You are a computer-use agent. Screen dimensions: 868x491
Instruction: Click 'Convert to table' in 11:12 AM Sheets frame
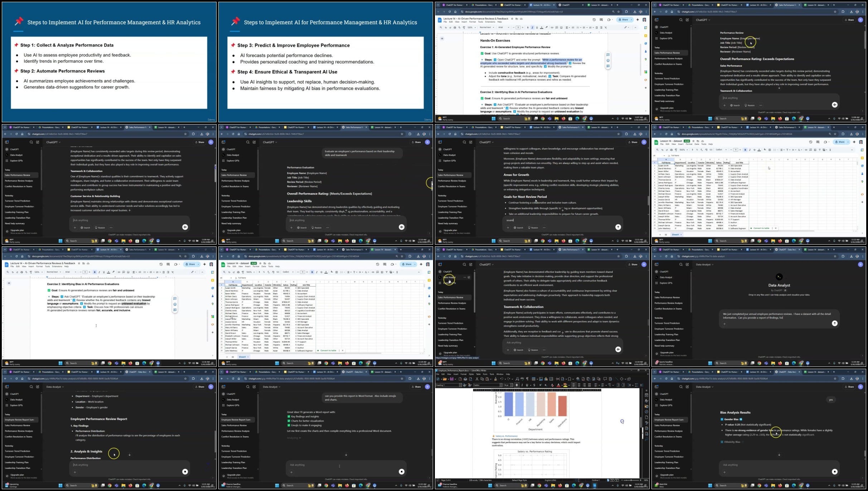pyautogui.click(x=761, y=228)
